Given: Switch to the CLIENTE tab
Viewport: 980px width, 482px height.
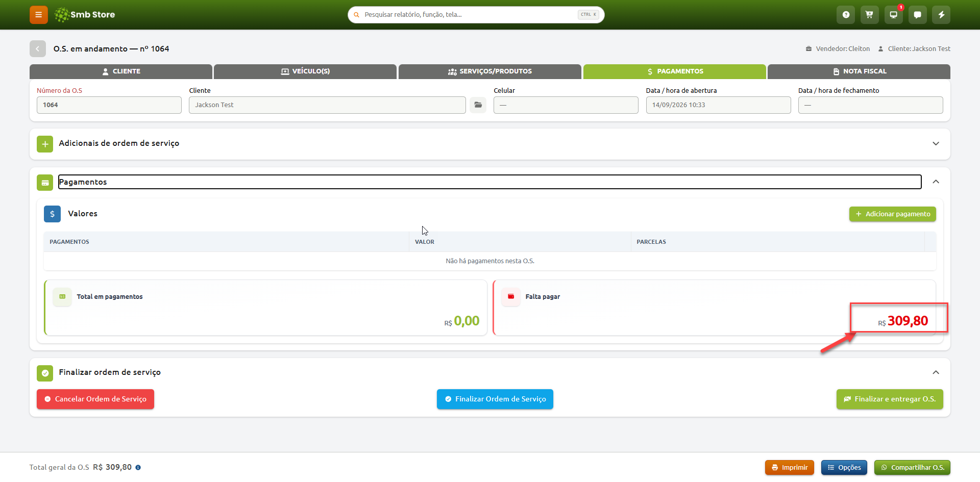Looking at the screenshot, I should coord(121,71).
